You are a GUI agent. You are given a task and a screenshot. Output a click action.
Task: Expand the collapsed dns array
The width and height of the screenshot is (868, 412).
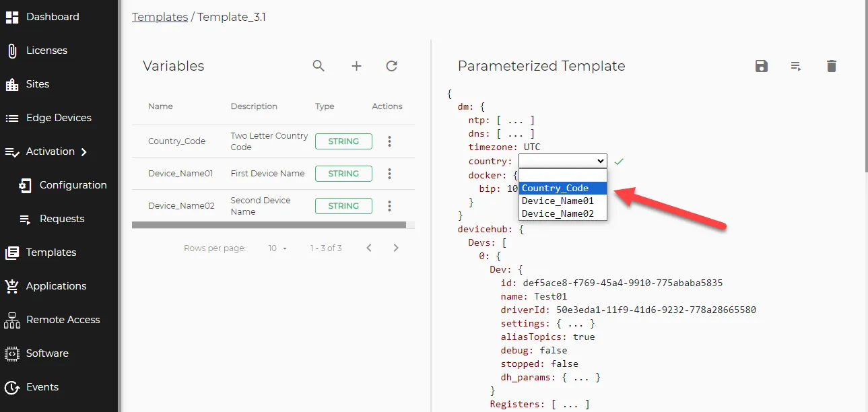click(x=515, y=134)
